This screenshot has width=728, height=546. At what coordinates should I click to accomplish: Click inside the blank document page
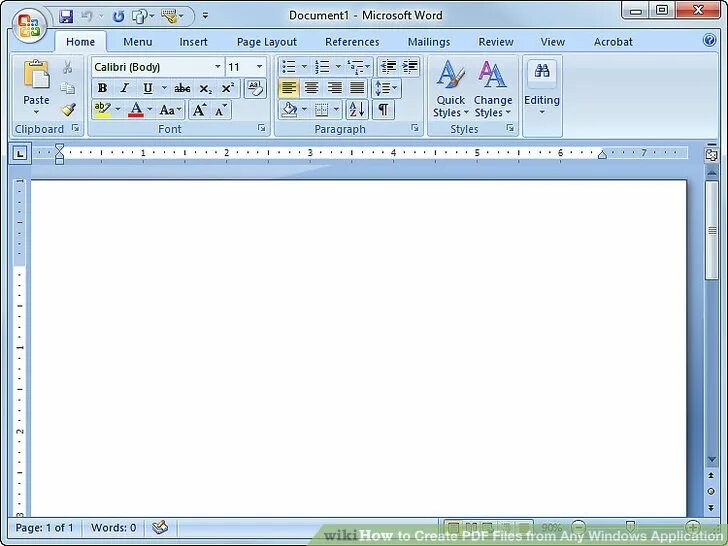pos(358,348)
